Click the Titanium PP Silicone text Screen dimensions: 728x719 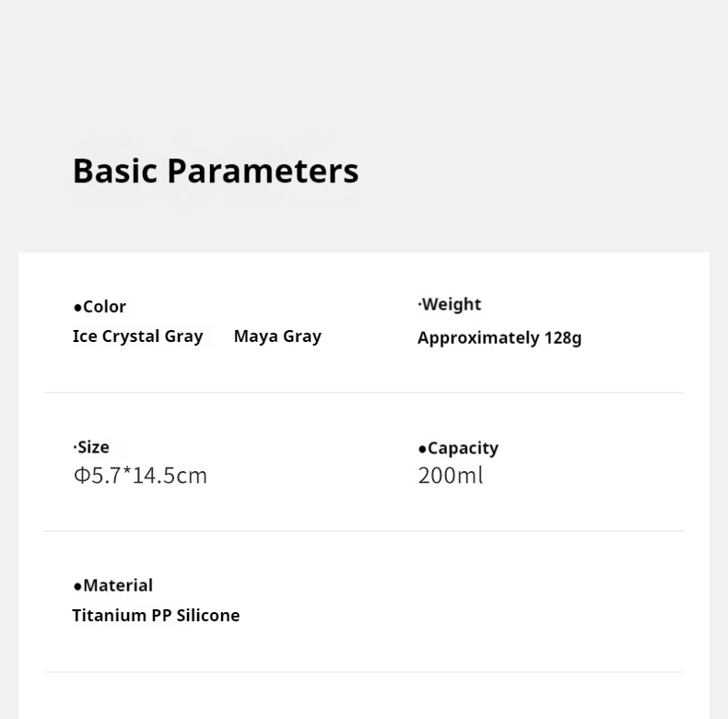[156, 616]
